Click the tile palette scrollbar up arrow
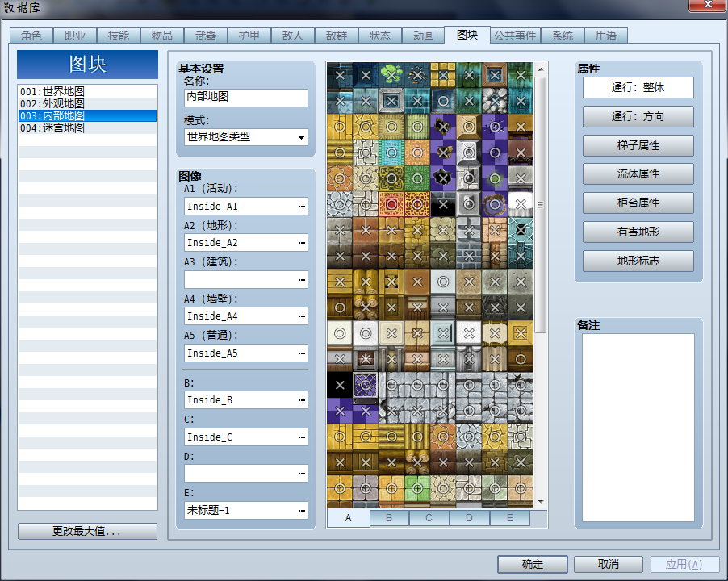Screen dimensions: 728x581 pyautogui.click(x=541, y=69)
